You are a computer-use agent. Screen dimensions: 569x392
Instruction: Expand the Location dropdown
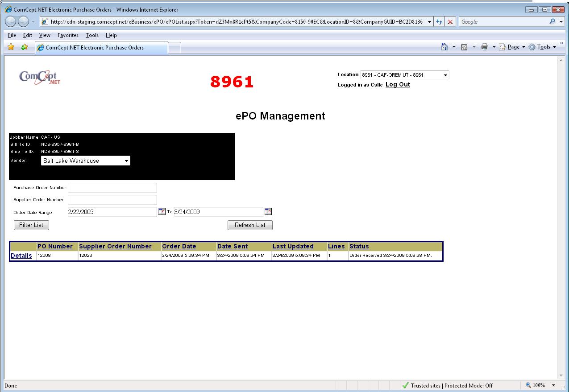[x=445, y=75]
